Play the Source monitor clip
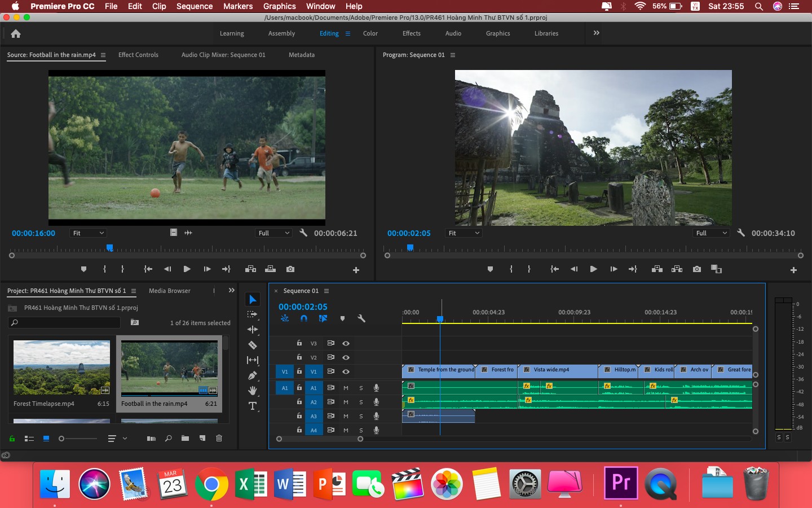812x508 pixels. [187, 269]
